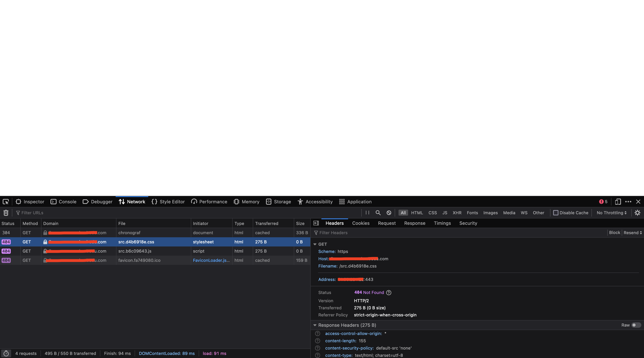Enable the Disable Cache checkbox
Viewport: 644px width, 358px height.
tap(556, 213)
